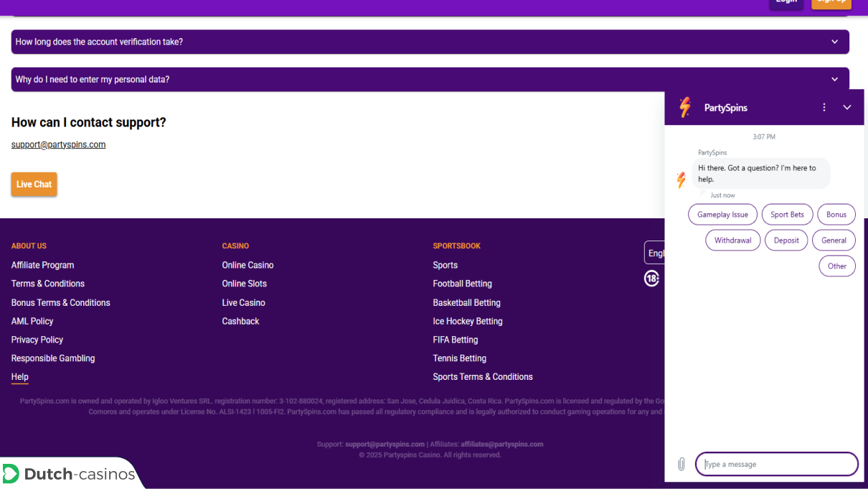
Task: Click the PartySpins logo in chat header
Action: coord(685,108)
